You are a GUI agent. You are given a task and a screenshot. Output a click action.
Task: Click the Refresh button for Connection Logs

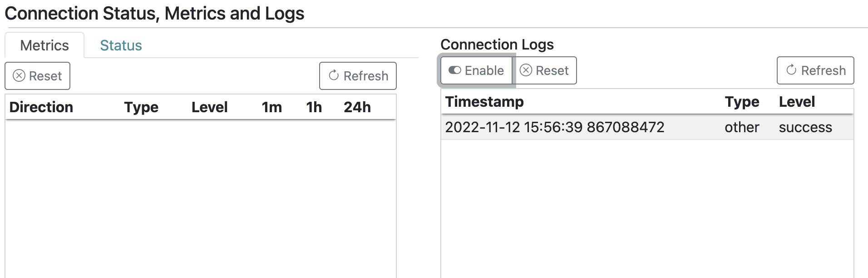click(x=815, y=70)
